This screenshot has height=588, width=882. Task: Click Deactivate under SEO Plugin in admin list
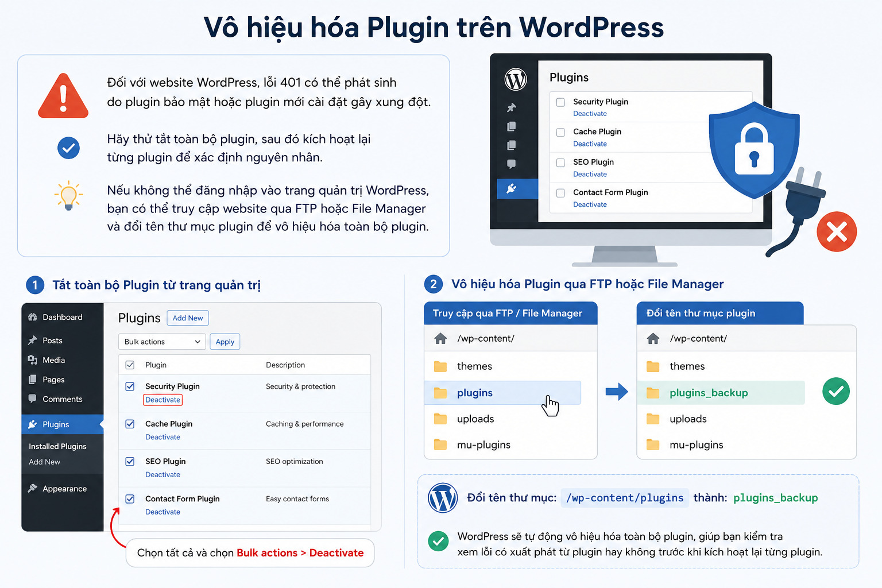pos(163,475)
